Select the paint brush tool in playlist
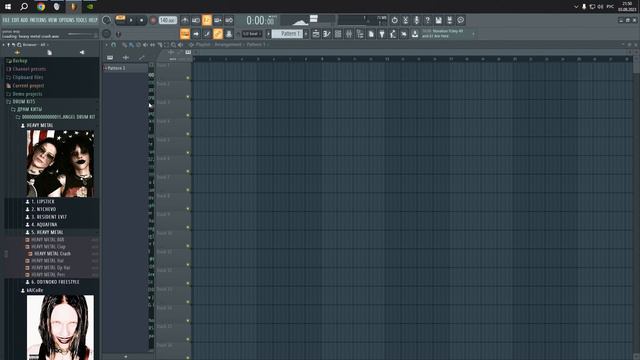The image size is (640, 360). tap(131, 45)
